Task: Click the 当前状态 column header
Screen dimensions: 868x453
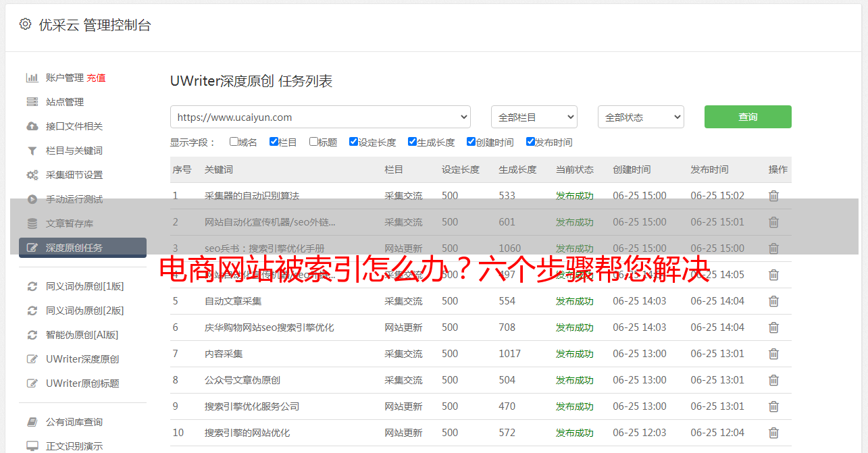Action: coord(575,169)
